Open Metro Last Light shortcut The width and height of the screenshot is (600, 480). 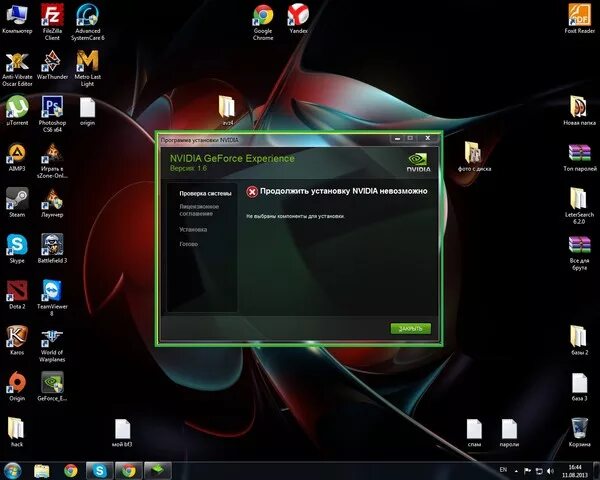[88, 69]
